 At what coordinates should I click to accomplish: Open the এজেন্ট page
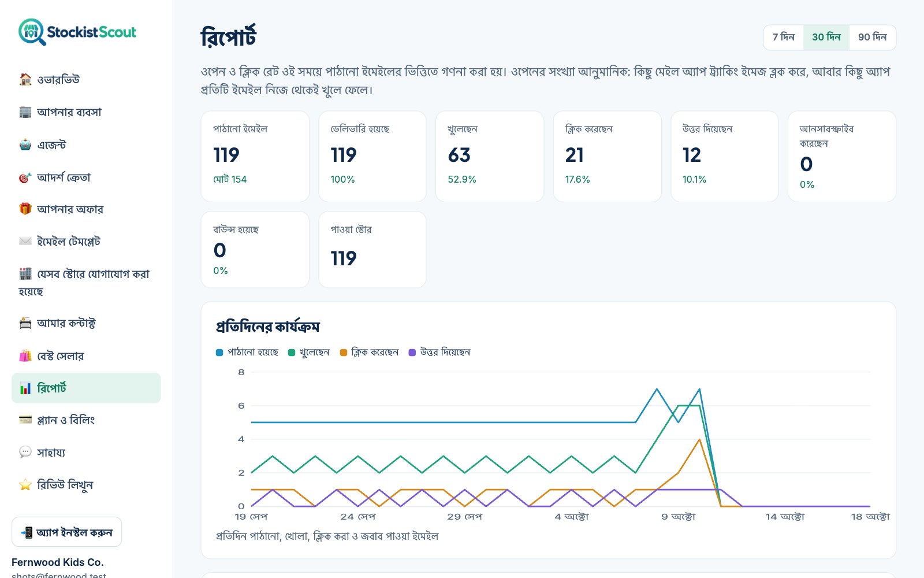click(86, 144)
